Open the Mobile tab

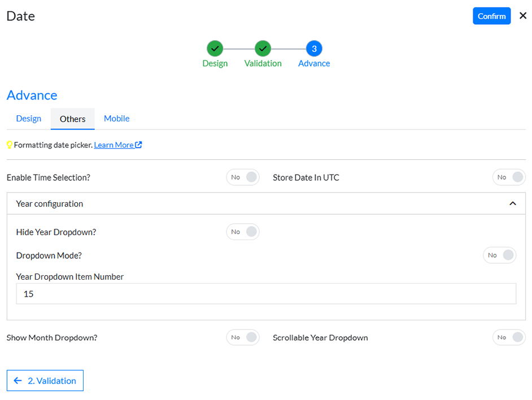point(116,119)
